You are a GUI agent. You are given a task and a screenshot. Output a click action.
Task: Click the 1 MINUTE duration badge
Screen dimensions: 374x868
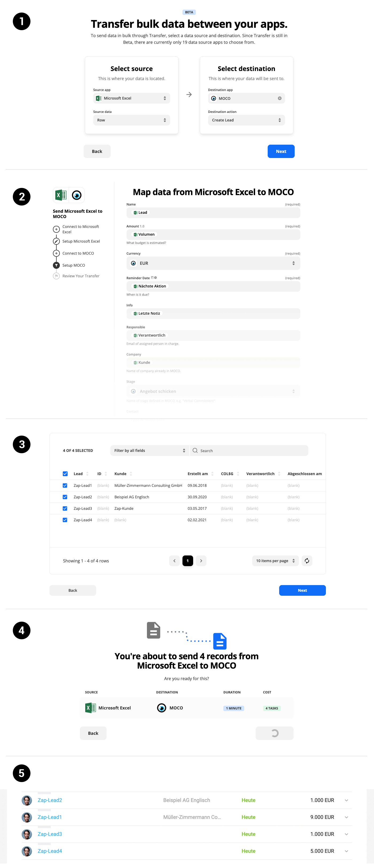click(x=234, y=708)
